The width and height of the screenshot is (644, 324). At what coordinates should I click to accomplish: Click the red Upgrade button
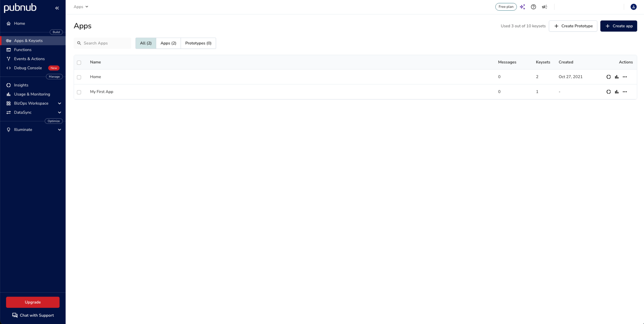click(x=33, y=302)
